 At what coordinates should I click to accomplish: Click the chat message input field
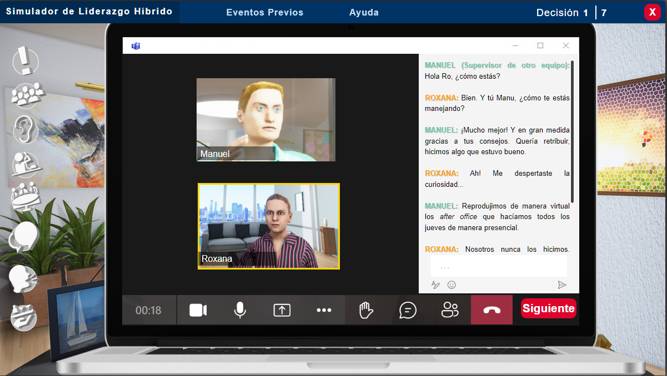499,268
